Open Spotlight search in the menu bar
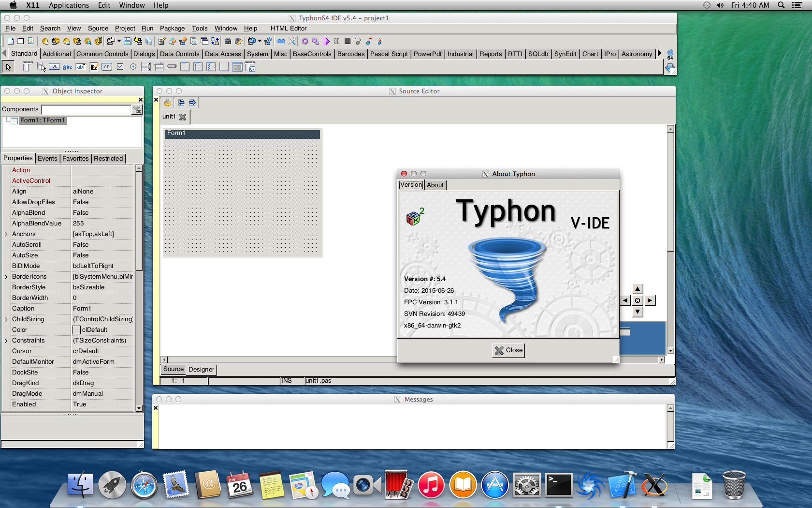Screen dimensions: 812x508 (x=781, y=5)
